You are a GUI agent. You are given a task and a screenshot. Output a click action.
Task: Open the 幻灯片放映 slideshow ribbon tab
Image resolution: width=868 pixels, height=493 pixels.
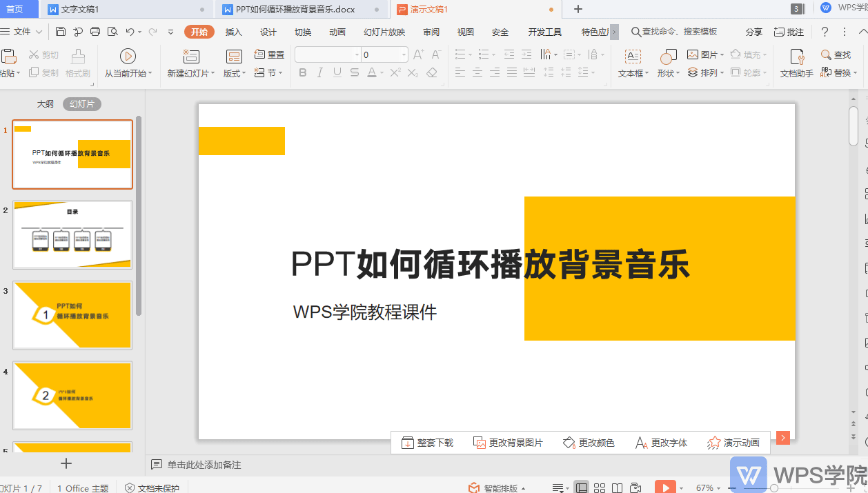pyautogui.click(x=384, y=32)
